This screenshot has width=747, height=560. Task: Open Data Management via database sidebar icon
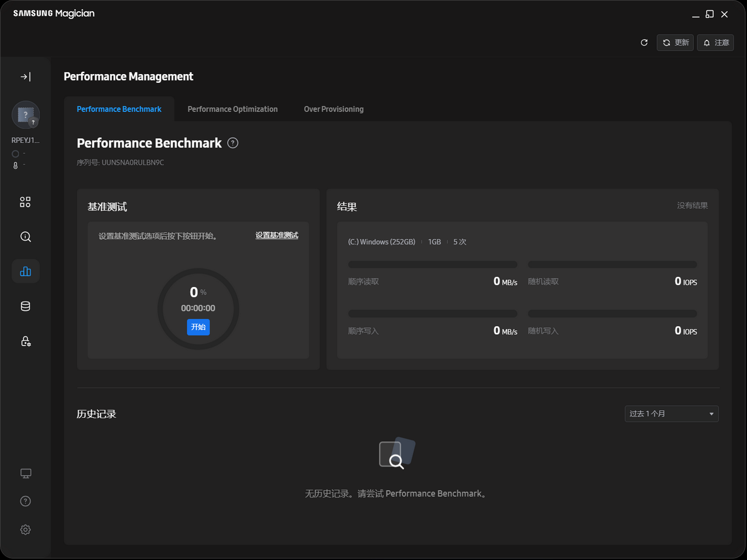coord(25,306)
